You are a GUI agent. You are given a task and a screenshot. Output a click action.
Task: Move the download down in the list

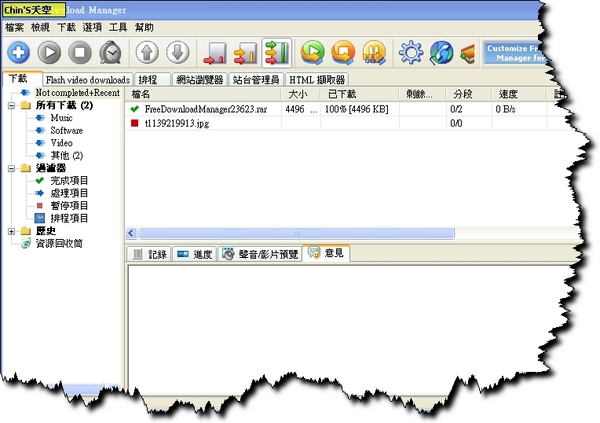point(178,52)
